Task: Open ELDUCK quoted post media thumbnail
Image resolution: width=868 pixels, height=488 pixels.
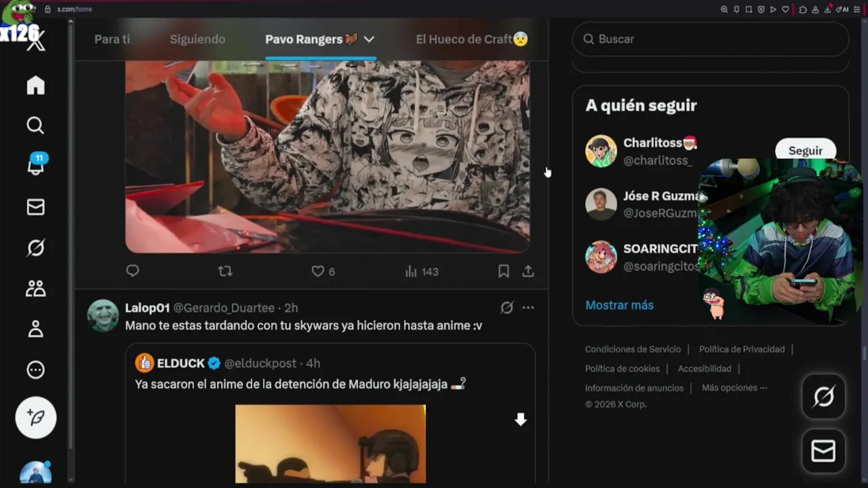Action: click(x=330, y=444)
